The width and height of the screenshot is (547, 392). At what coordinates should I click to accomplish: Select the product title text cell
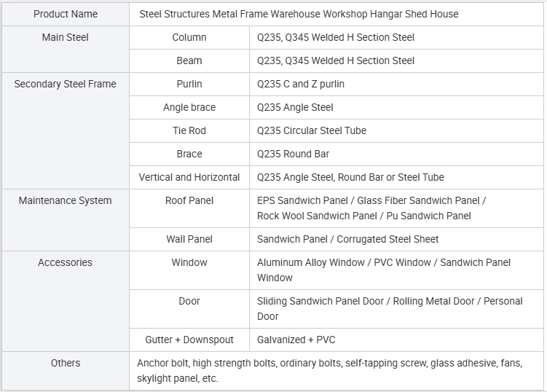click(337, 14)
